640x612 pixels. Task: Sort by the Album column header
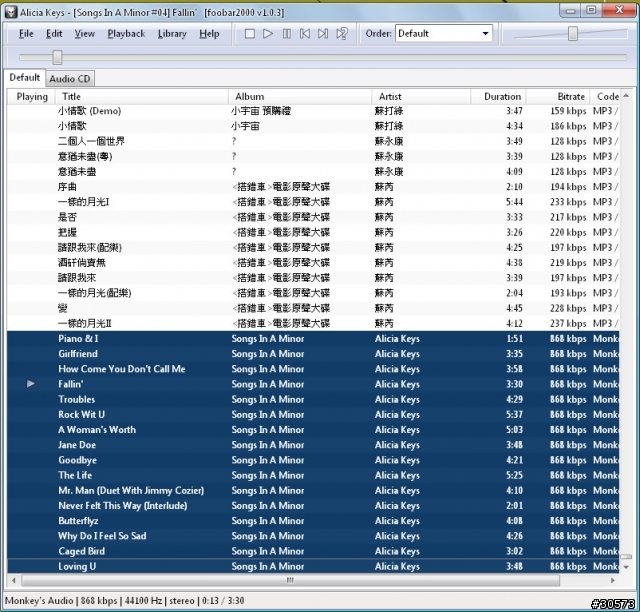(x=300, y=97)
